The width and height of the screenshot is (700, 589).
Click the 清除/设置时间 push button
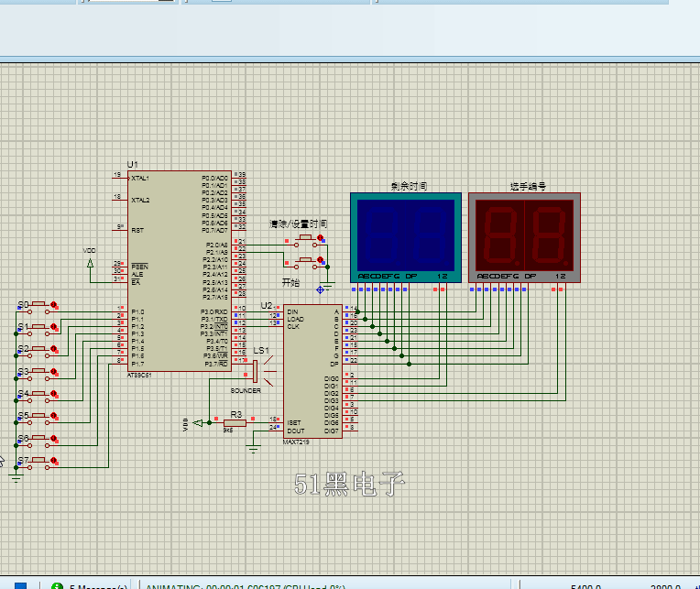coord(306,241)
